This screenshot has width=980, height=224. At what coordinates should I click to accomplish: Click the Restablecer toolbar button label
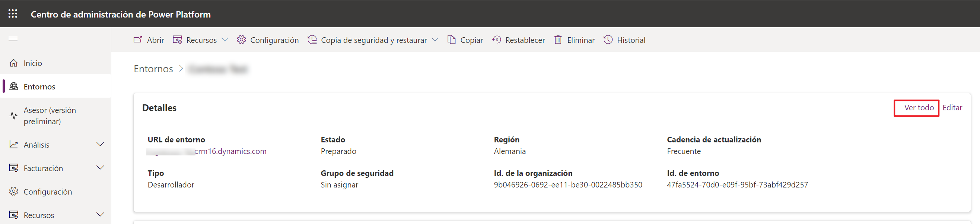525,40
